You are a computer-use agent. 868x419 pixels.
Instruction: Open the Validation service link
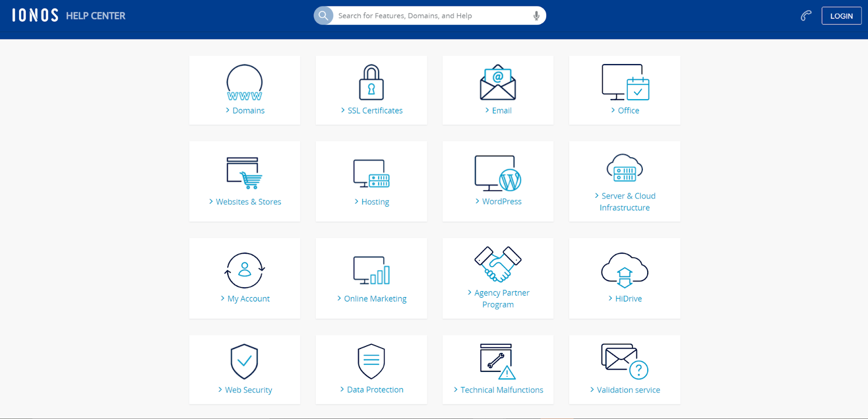click(625, 390)
